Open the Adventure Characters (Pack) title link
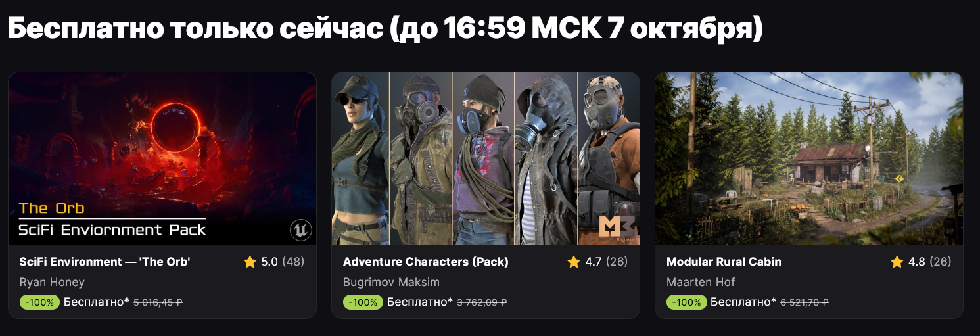The image size is (980, 336). tap(426, 262)
